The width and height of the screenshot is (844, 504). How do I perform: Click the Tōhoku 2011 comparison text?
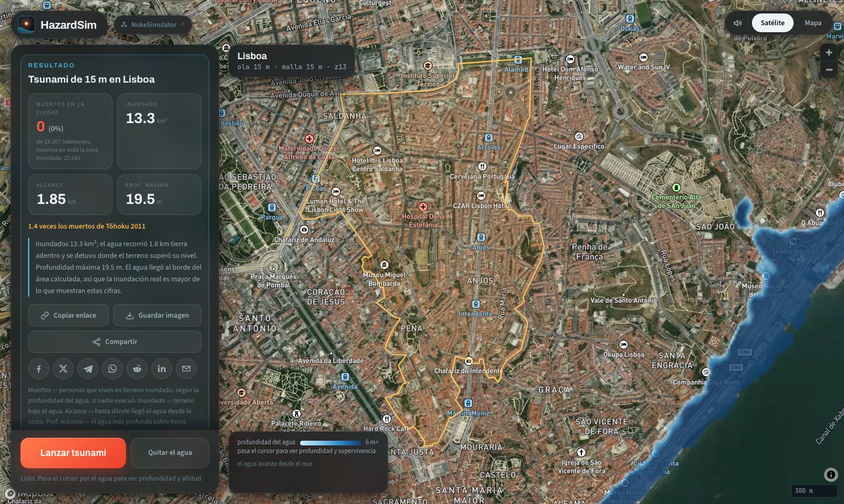[87, 226]
